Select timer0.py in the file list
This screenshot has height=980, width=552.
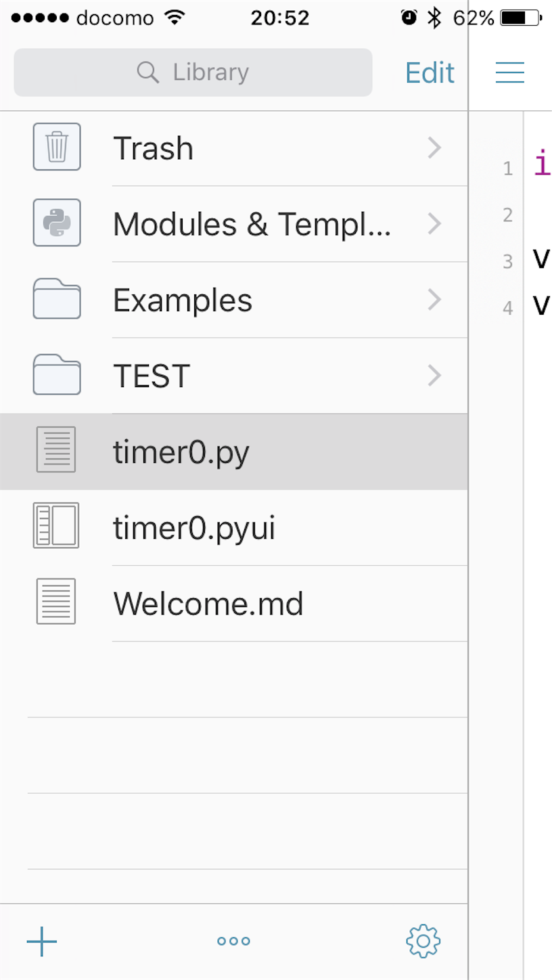pyautogui.click(x=181, y=452)
